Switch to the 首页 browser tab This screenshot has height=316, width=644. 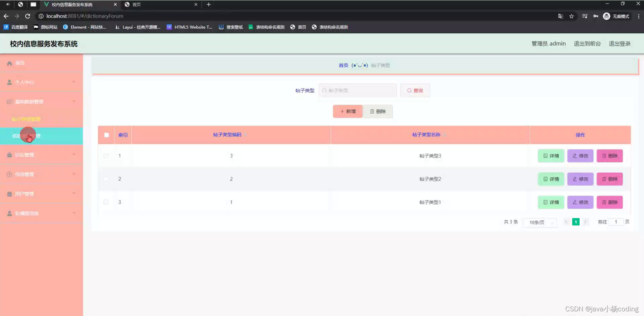pyautogui.click(x=161, y=4)
